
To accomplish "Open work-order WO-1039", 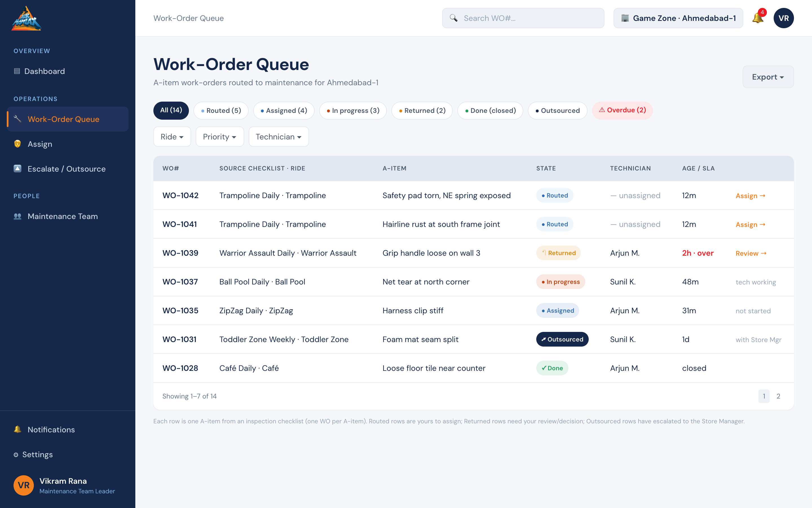I will coord(180,253).
